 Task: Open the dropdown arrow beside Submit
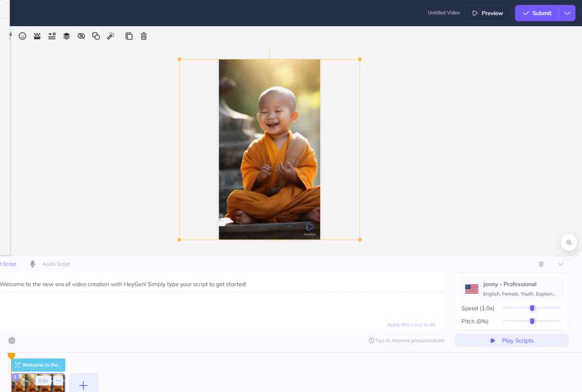(567, 13)
